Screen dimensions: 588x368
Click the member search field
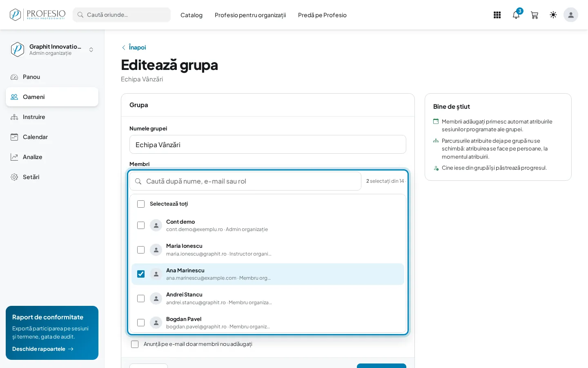[245, 181]
